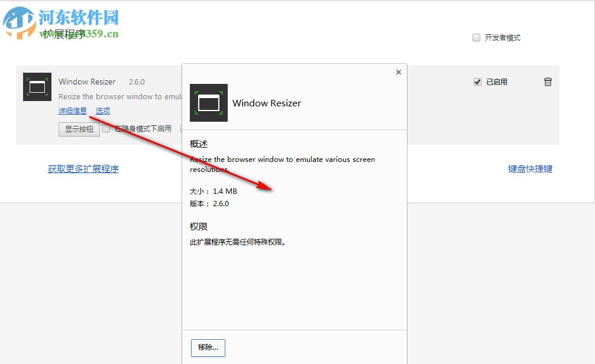Click the trash icon to delete Window Resizer
Screen dimensions: 595x364
click(548, 82)
